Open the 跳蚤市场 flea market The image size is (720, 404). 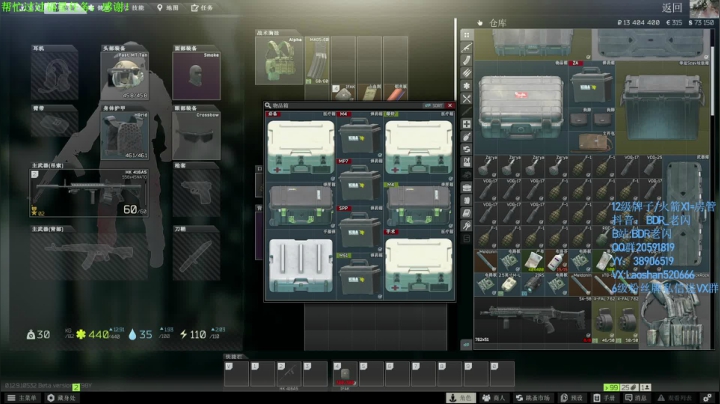[533, 398]
